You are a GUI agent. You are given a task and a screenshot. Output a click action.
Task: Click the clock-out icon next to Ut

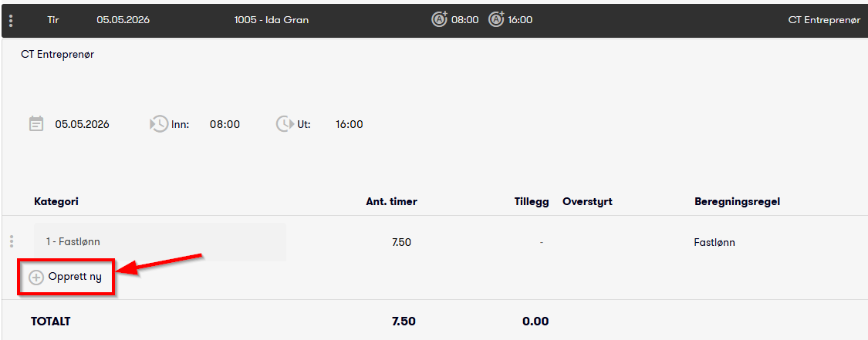(x=284, y=124)
